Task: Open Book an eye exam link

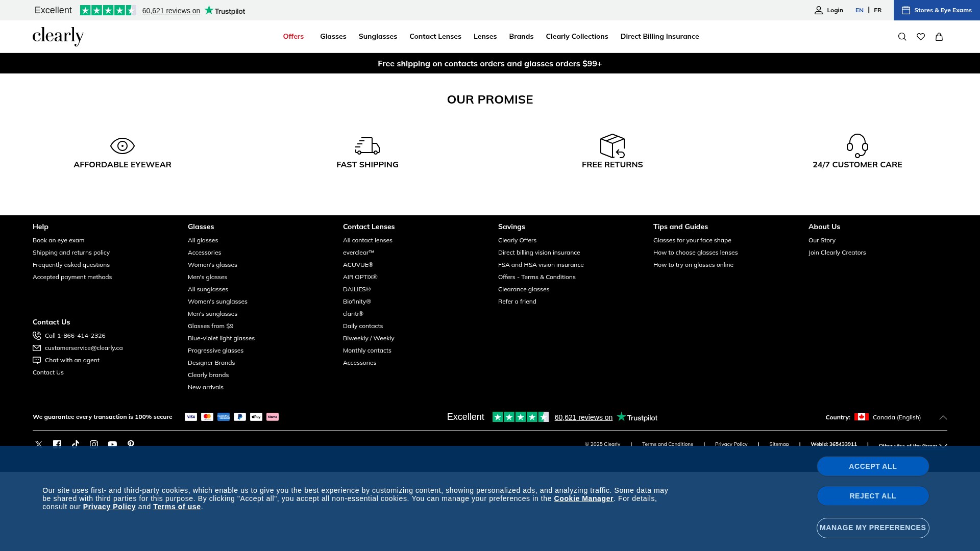Action: [59, 240]
